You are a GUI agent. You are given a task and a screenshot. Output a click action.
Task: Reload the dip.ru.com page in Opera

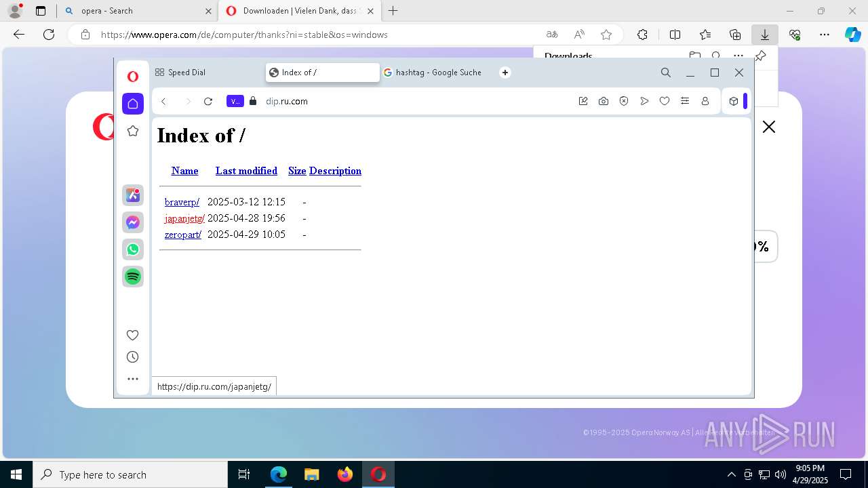click(x=208, y=101)
